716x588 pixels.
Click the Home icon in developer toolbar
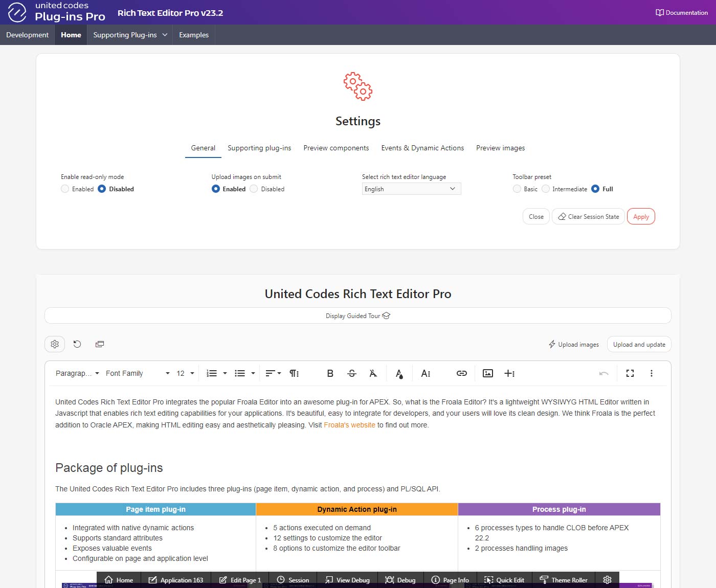(x=119, y=580)
